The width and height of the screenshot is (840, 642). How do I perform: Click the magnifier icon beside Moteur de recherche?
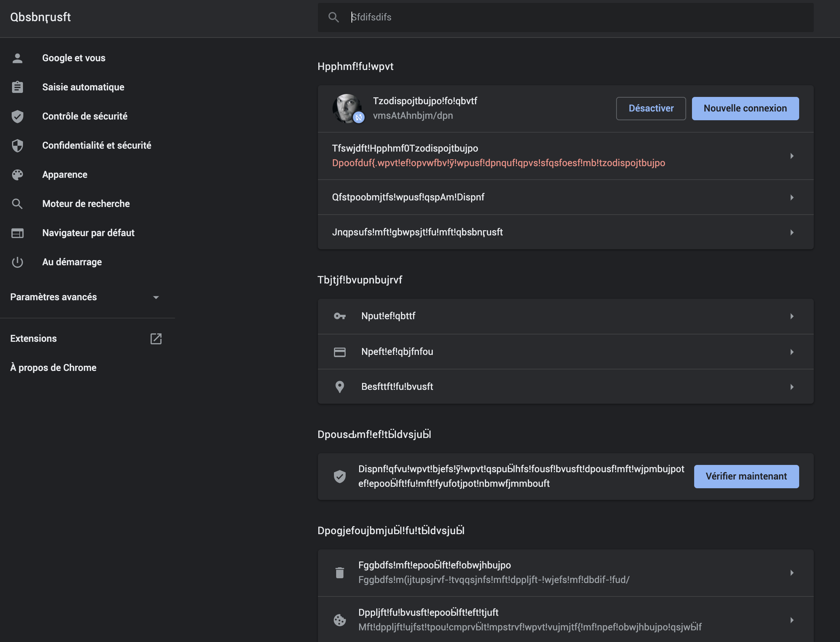point(17,204)
